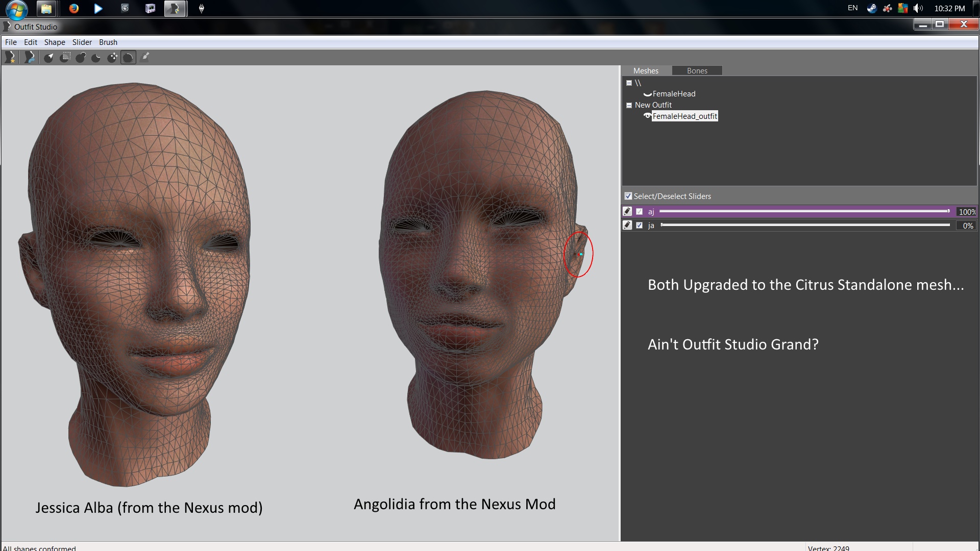Click the Steam tray icon
The width and height of the screenshot is (980, 551).
click(x=871, y=8)
